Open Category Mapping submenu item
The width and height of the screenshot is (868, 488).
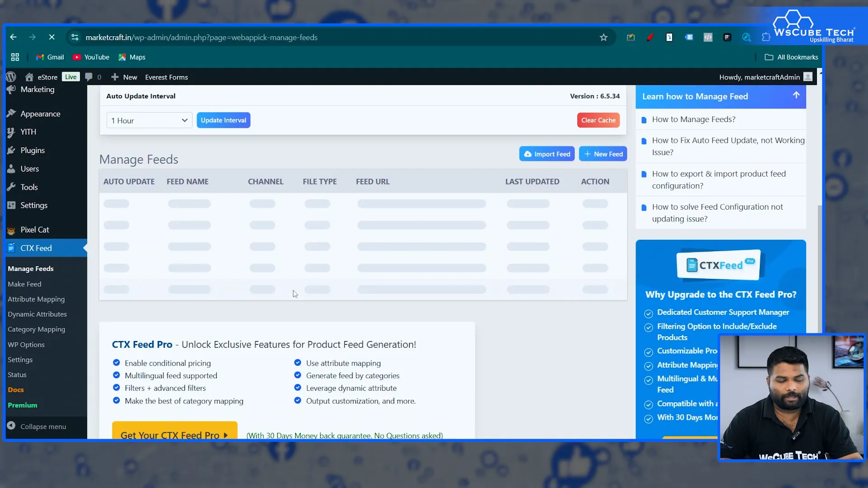click(x=36, y=329)
